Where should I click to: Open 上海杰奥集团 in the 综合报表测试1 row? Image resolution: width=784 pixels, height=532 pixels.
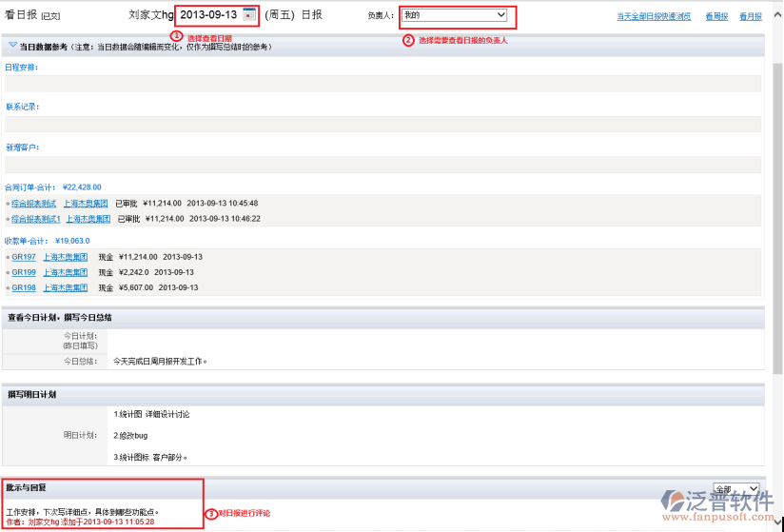[88, 219]
